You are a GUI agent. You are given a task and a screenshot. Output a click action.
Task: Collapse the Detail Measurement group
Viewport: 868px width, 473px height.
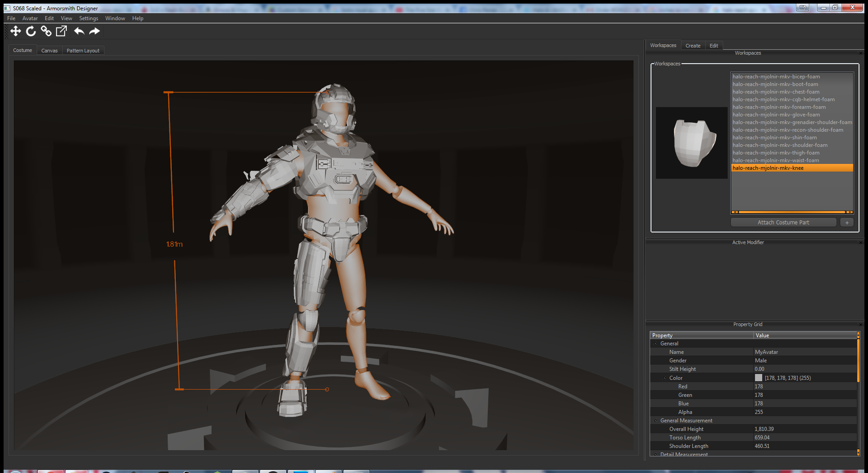655,455
